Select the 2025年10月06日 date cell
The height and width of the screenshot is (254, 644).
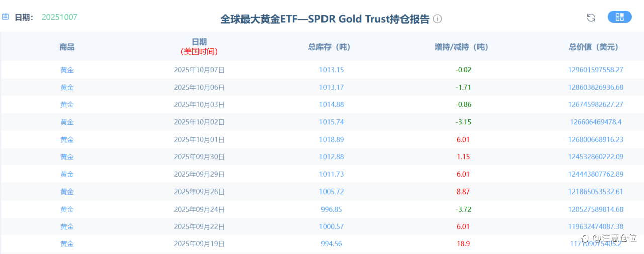[199, 87]
